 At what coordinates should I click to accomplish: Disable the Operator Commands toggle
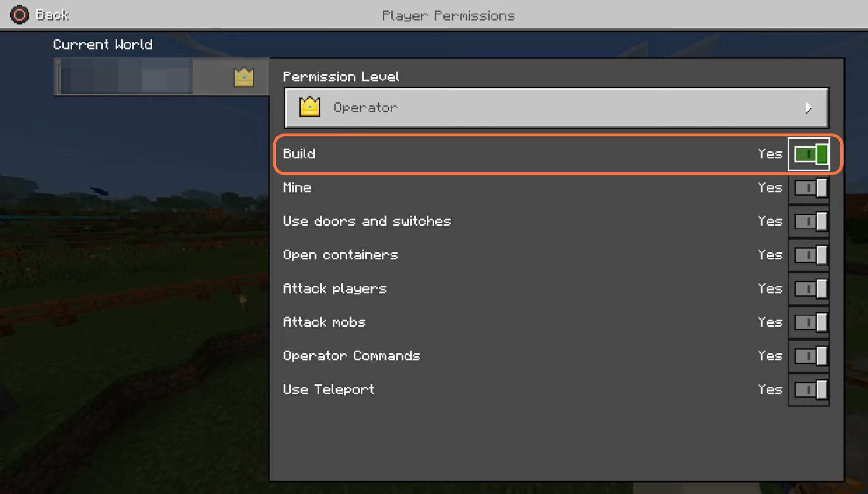(810, 356)
